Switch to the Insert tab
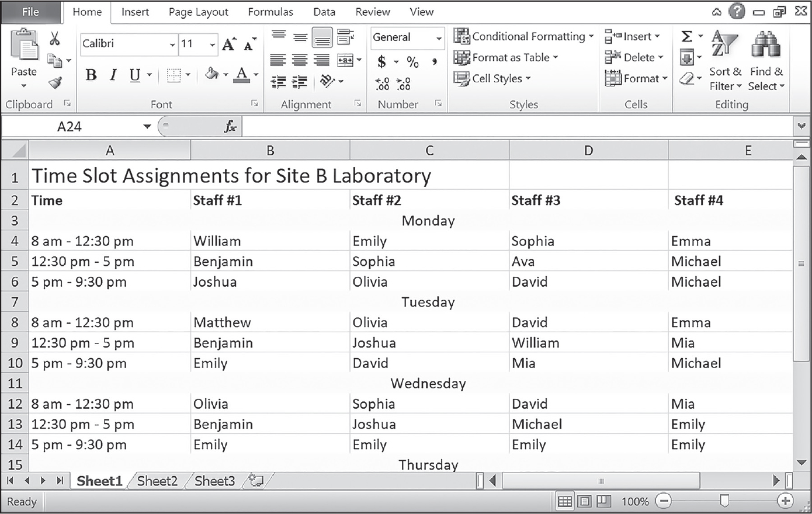Screen dimensions: 812x514 (135, 12)
